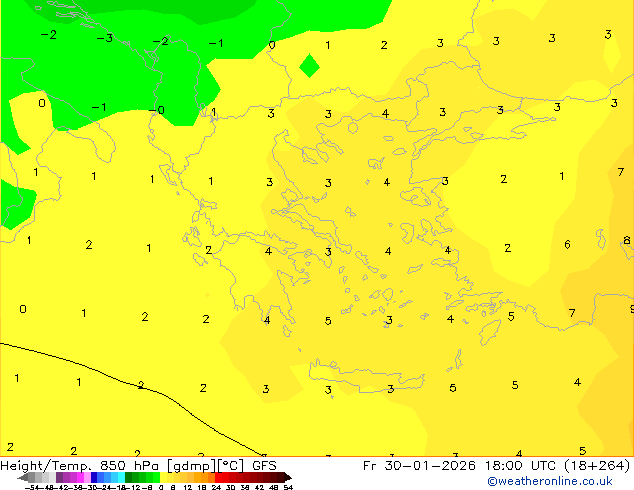Select the cyan swatch in the temperature legend
Screen dimensions: 634x490
click(121, 478)
